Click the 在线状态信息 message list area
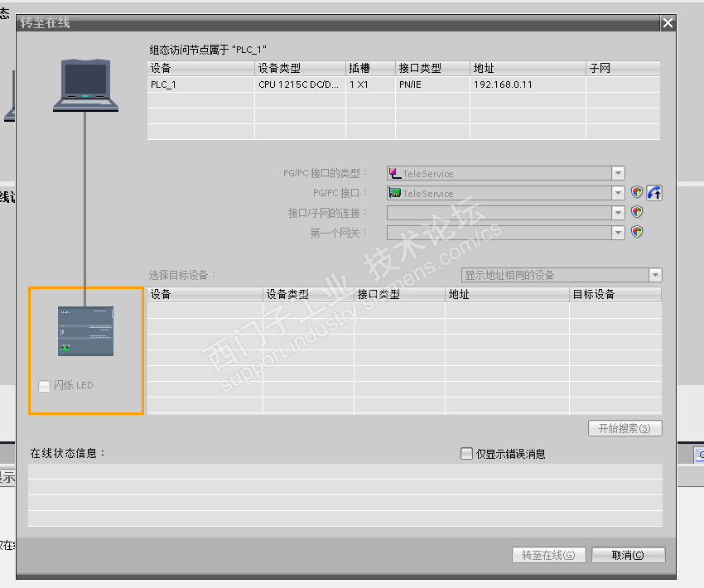 (x=345, y=494)
